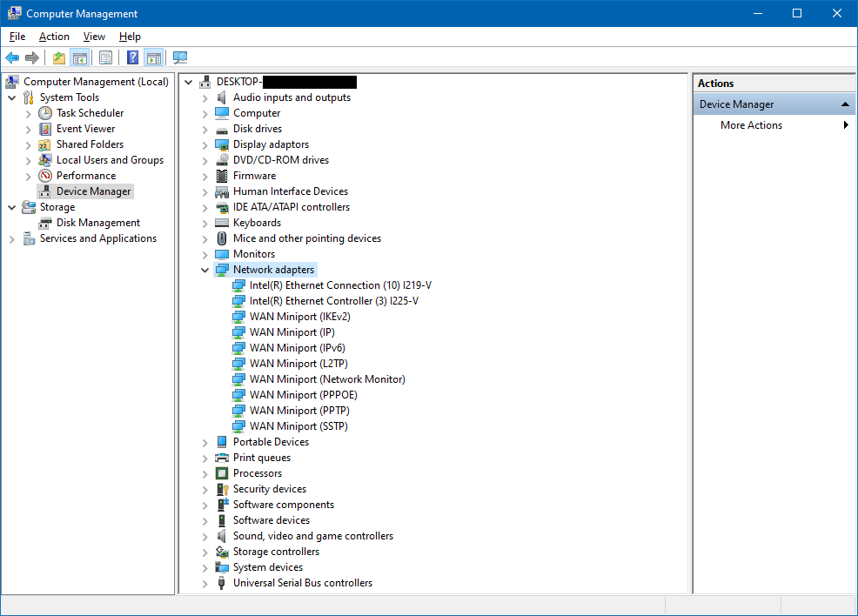Click the Event Viewer icon
858x616 pixels.
pos(45,129)
